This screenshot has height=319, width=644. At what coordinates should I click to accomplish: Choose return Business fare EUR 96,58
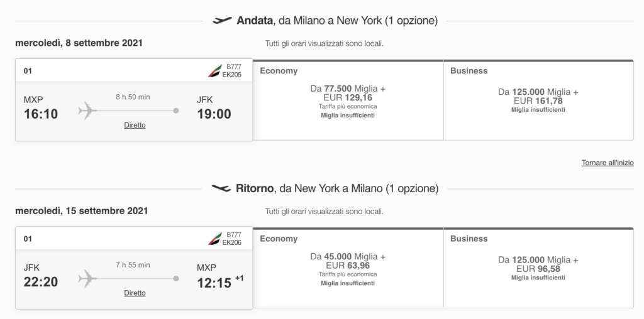[x=538, y=268]
